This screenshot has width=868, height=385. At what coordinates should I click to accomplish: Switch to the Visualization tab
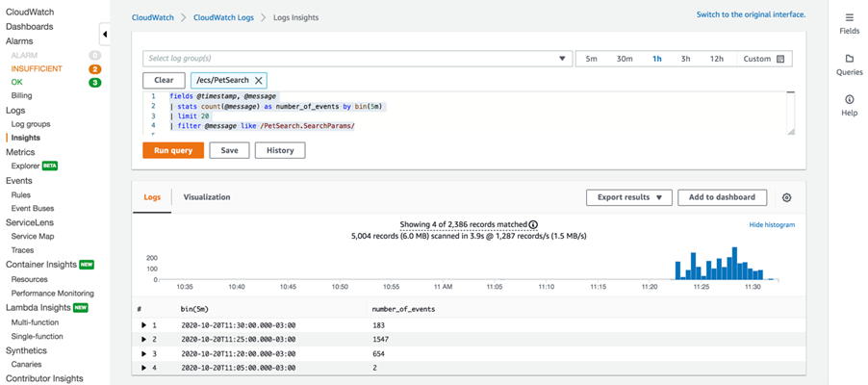pos(207,197)
